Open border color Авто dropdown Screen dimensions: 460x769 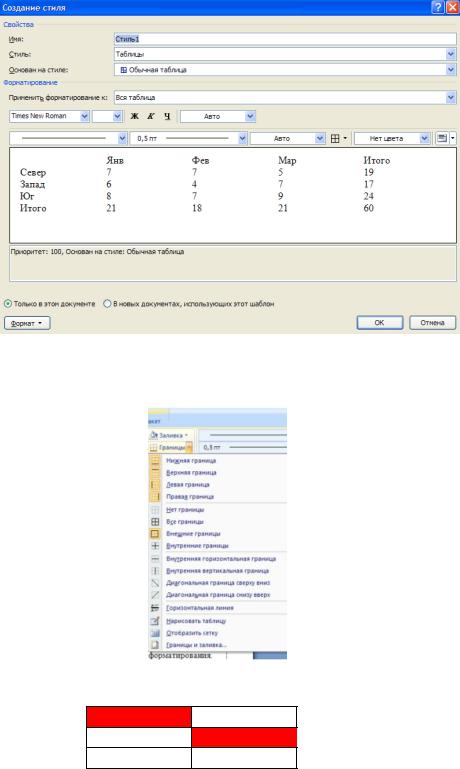click(x=320, y=139)
